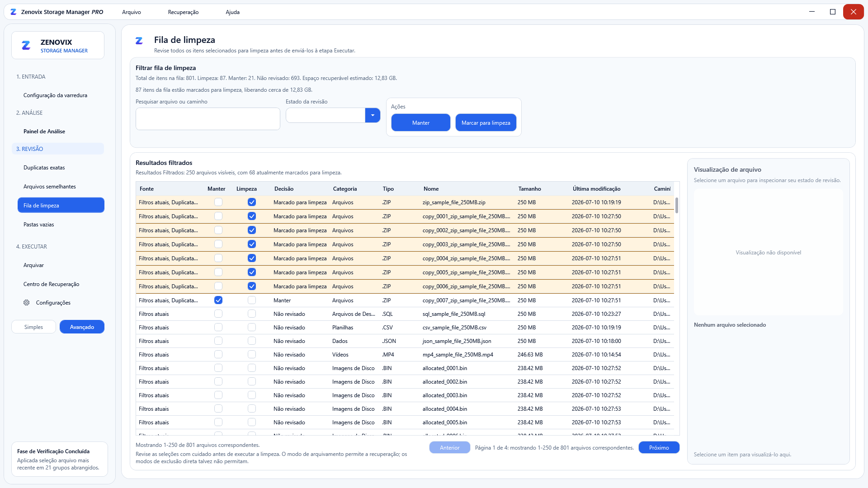
Task: Open Configurações via the gear icon
Action: pyautogui.click(x=27, y=303)
